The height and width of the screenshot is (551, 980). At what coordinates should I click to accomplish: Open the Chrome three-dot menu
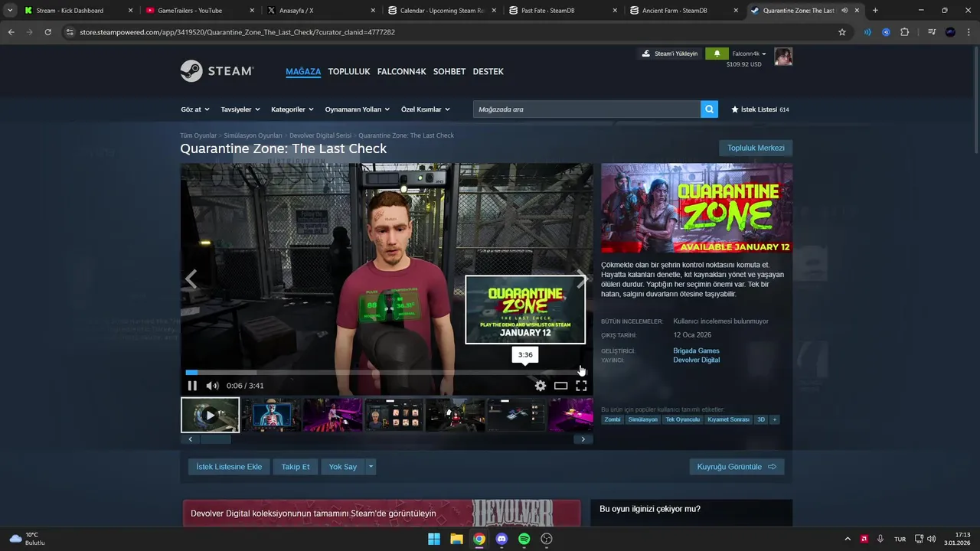(x=969, y=32)
